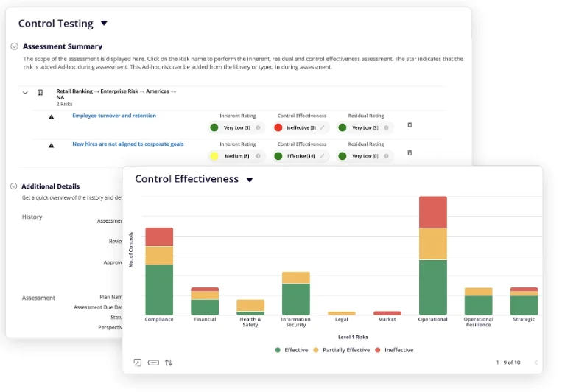
Task: Edit the Effective [10] control effectiveness
Action: tap(322, 156)
